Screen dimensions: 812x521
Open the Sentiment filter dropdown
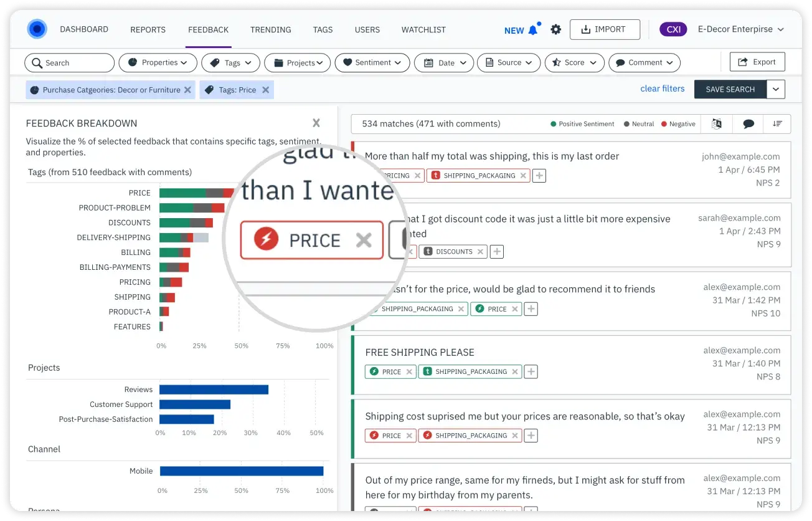372,63
